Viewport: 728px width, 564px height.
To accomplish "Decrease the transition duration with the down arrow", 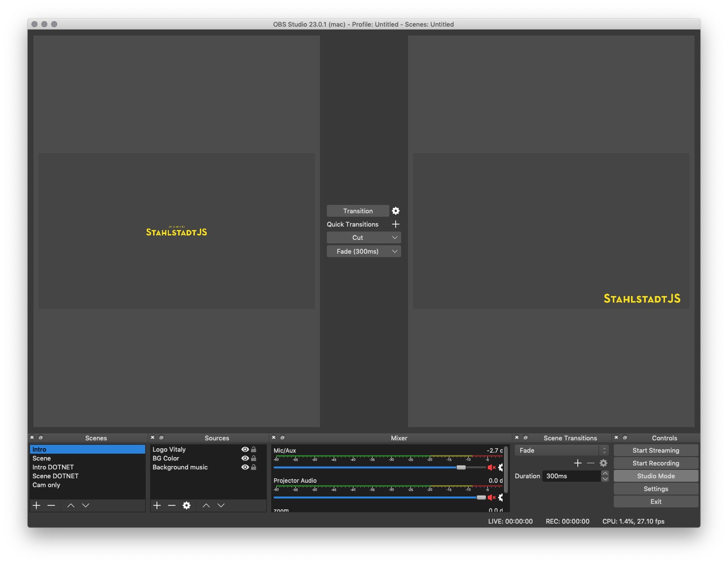I will (605, 479).
